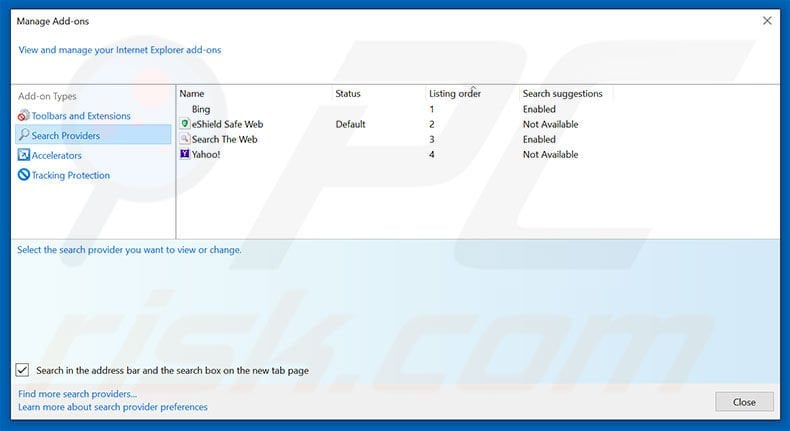The height and width of the screenshot is (431, 790).
Task: Click Not Available value in eShield row
Action: (550, 124)
